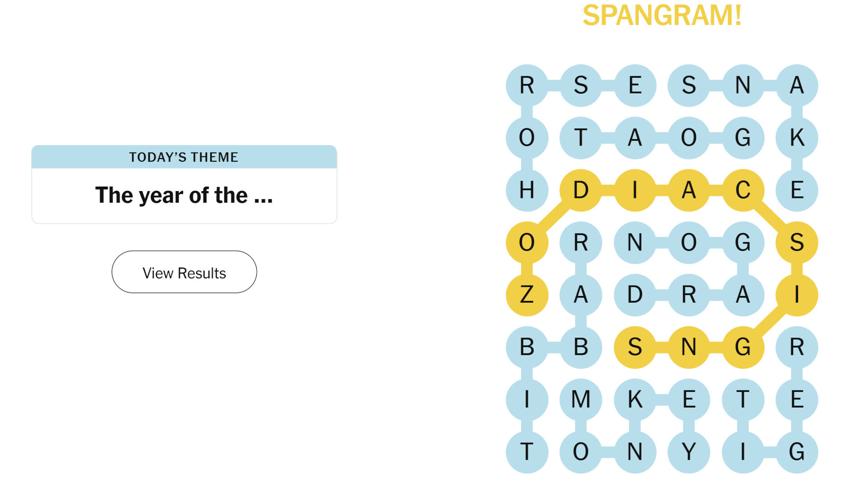Tap the yellow letter O tile
The width and height of the screenshot is (868, 488).
tap(527, 242)
